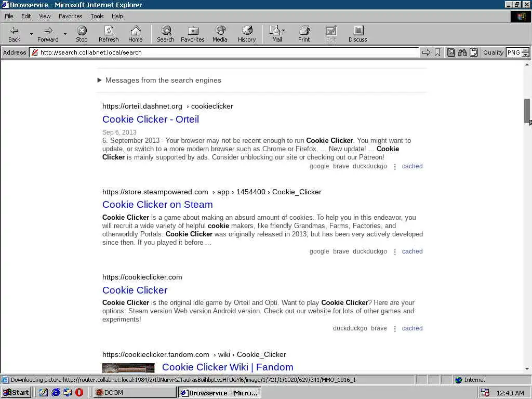This screenshot has width=532, height=399.
Task: Show the History pane
Action: coord(247,34)
